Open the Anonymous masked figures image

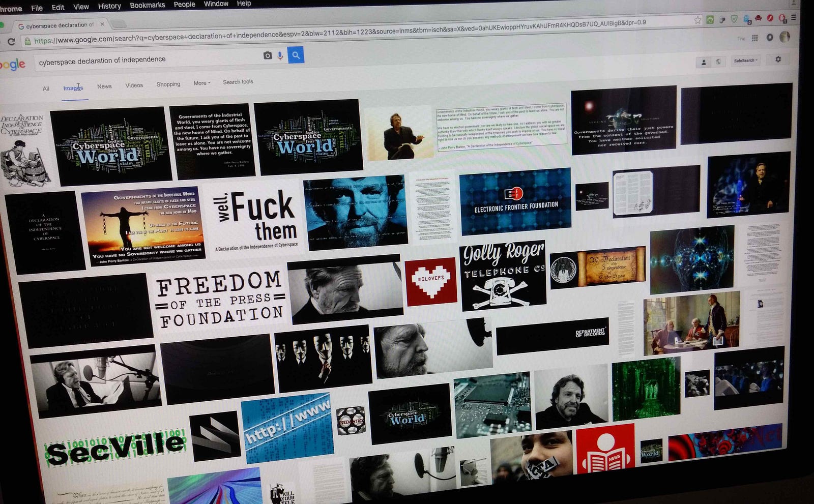(323, 359)
